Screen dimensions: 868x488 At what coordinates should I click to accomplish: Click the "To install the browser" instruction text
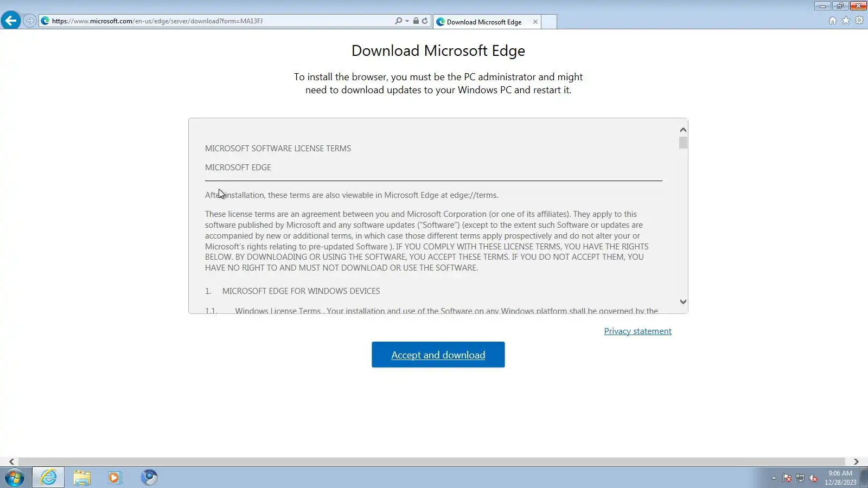pos(438,84)
